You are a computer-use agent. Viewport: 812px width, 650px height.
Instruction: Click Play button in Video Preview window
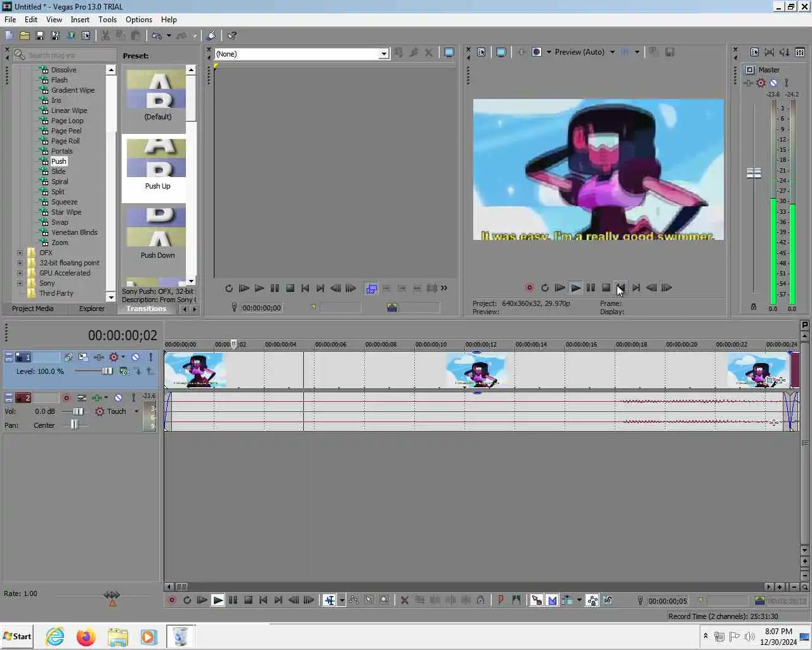[575, 288]
